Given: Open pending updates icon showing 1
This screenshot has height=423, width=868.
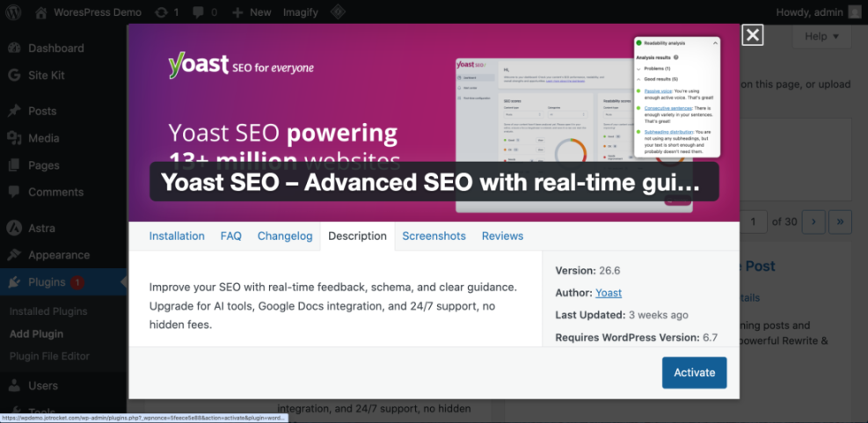Looking at the screenshot, I should pos(168,12).
